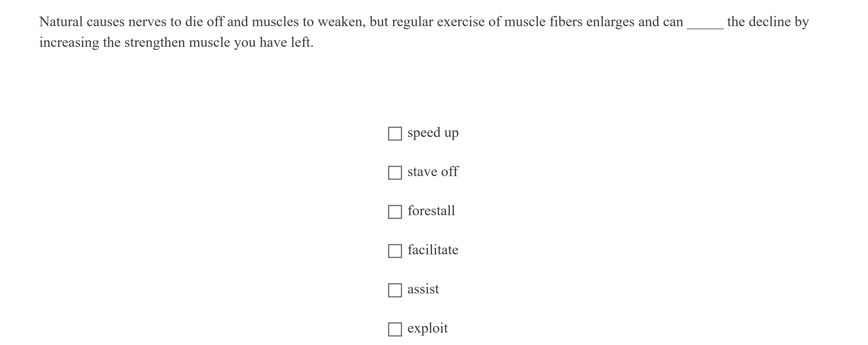868x345 pixels.
Task: Enable the 'facilitate' checkbox
Action: [394, 251]
